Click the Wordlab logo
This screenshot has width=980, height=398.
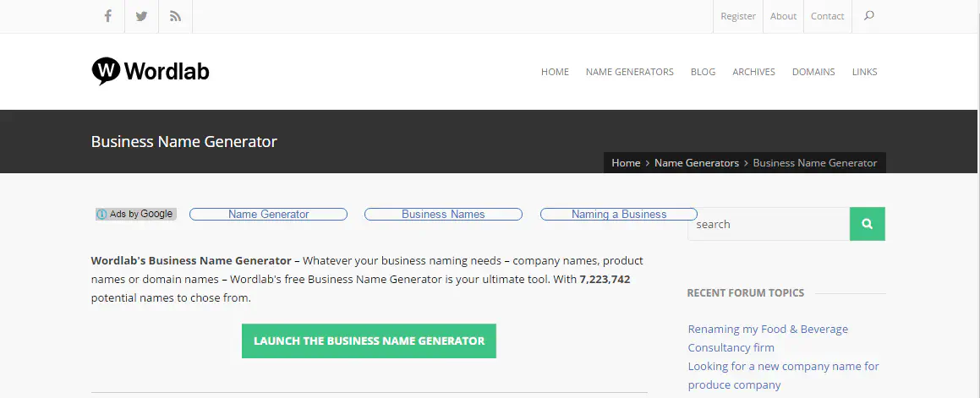coord(151,72)
